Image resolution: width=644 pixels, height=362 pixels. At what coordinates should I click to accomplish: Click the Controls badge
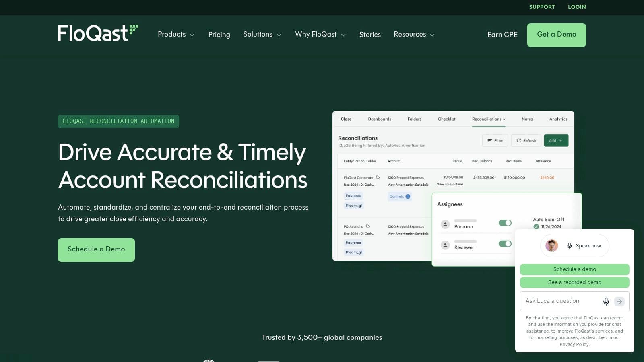[400, 197]
